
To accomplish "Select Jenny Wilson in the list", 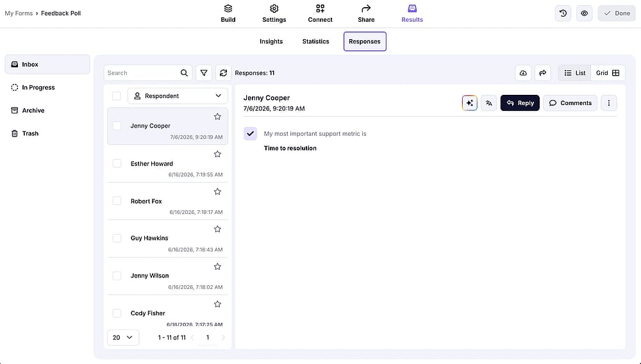I will (x=167, y=277).
